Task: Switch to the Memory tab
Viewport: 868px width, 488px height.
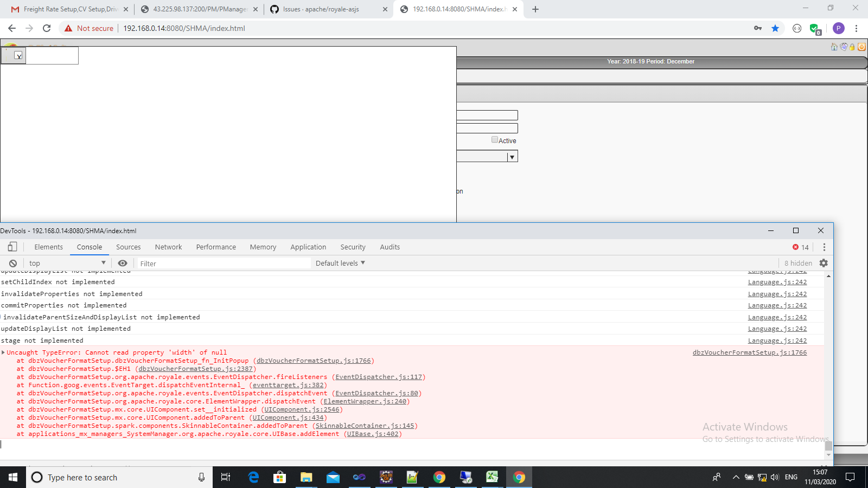Action: coord(263,247)
